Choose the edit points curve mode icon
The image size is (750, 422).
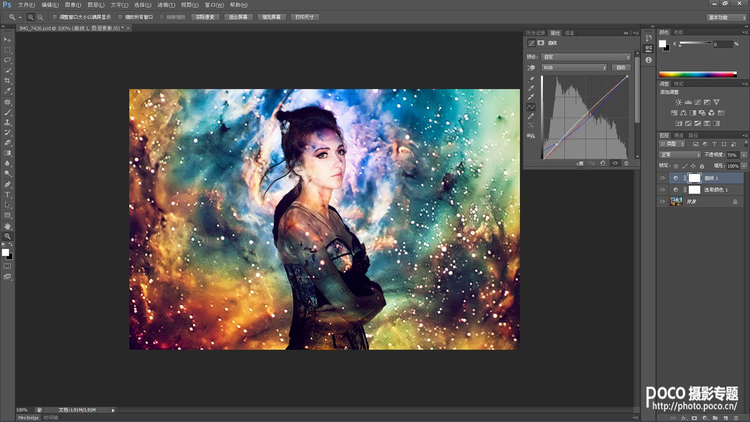[x=531, y=107]
